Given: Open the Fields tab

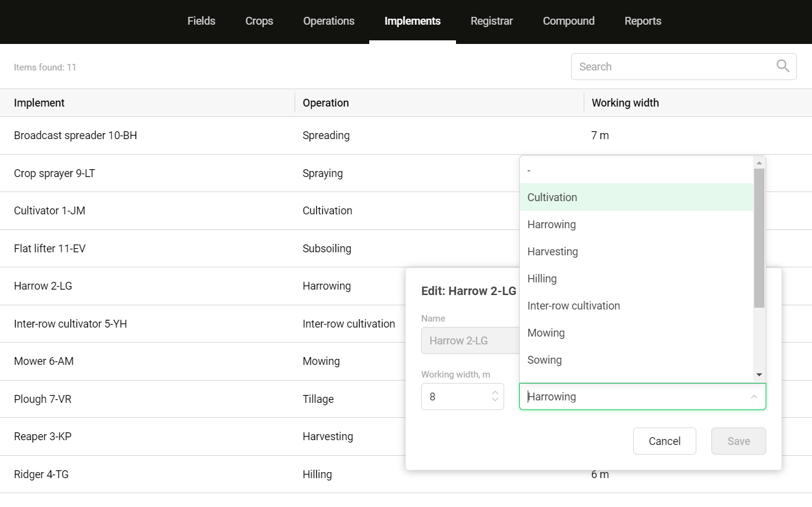Looking at the screenshot, I should [x=201, y=21].
